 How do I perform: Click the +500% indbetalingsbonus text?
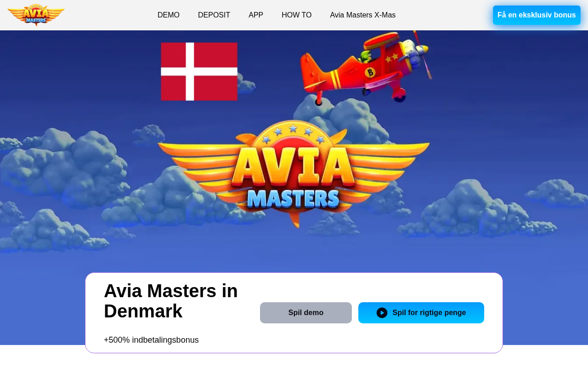(x=151, y=340)
